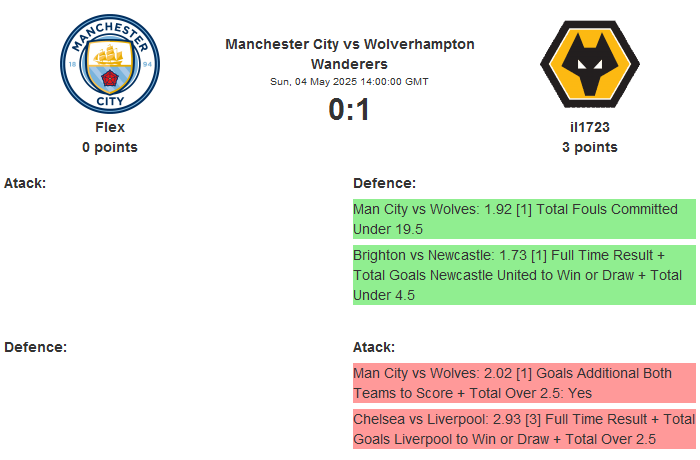Click the Defence heading under il1723
The width and height of the screenshot is (700, 460).
pyautogui.click(x=384, y=183)
